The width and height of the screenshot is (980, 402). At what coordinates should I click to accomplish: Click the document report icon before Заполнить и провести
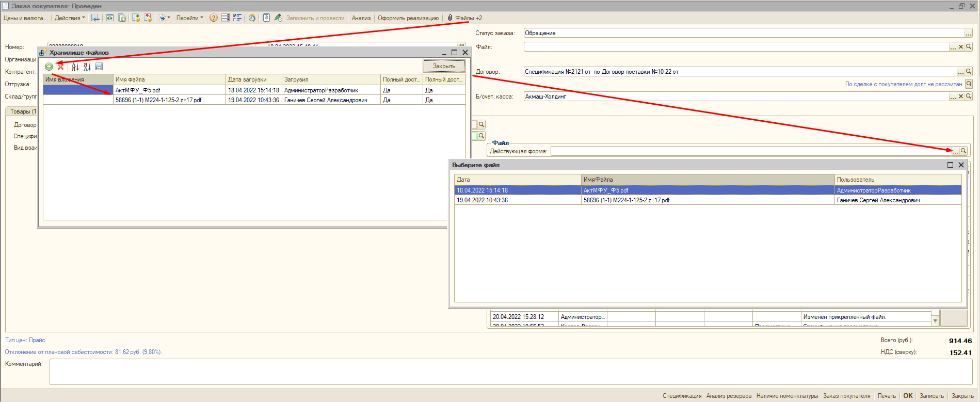point(266,18)
